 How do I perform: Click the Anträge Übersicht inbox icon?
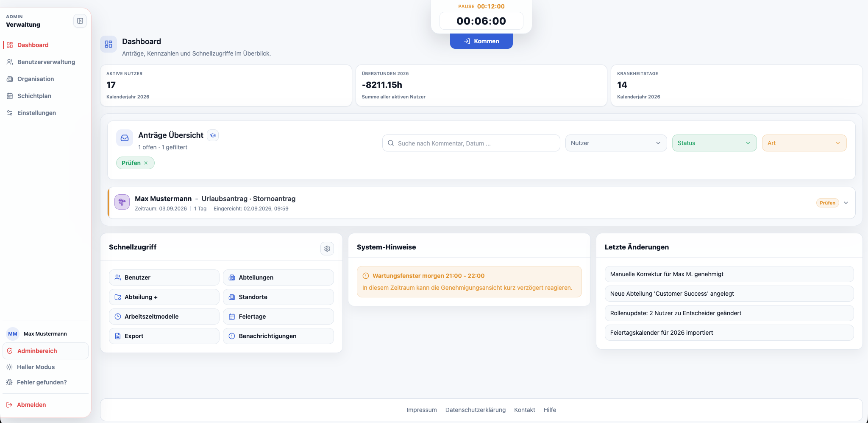[x=125, y=138]
